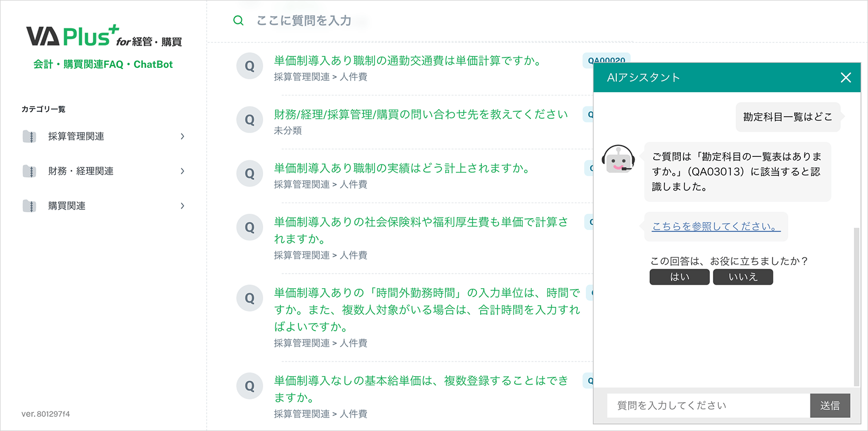Viewport: 868px width, 431px height.
Task: Click the 採算管理関連 folder icon
Action: (29, 136)
